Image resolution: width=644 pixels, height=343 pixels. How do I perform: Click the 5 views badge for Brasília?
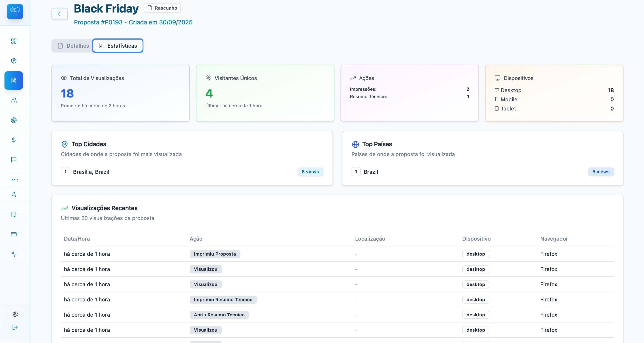pyautogui.click(x=310, y=172)
